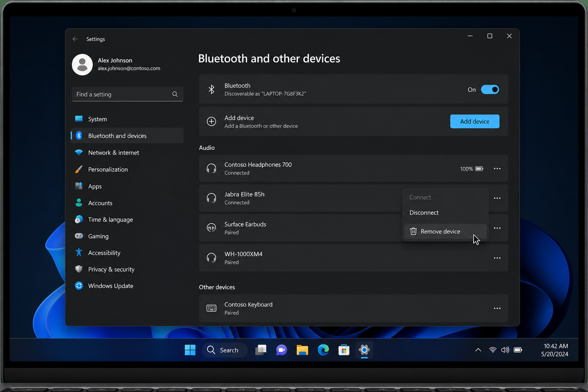
Task: Click the Network & internet Wi-Fi icon
Action: coord(79,152)
